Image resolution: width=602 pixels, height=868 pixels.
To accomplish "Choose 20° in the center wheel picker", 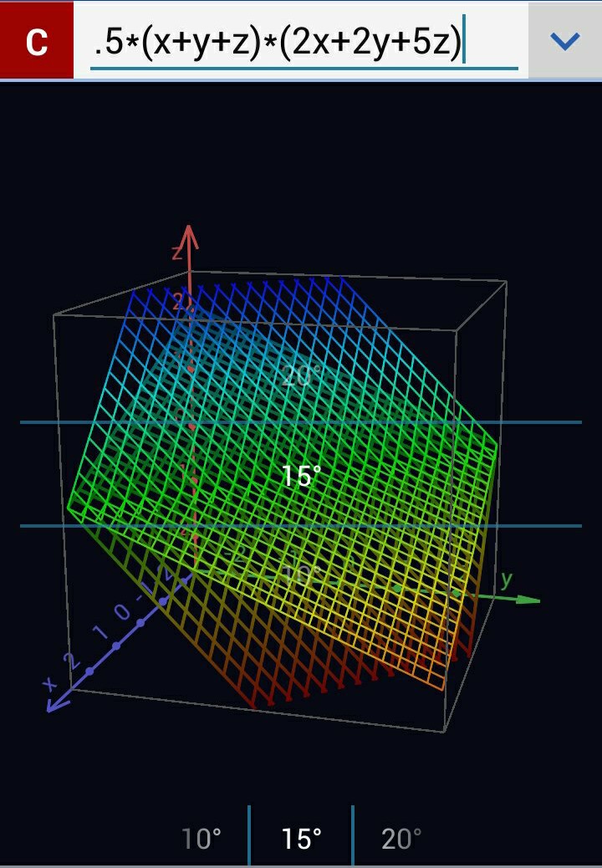I will [301, 376].
